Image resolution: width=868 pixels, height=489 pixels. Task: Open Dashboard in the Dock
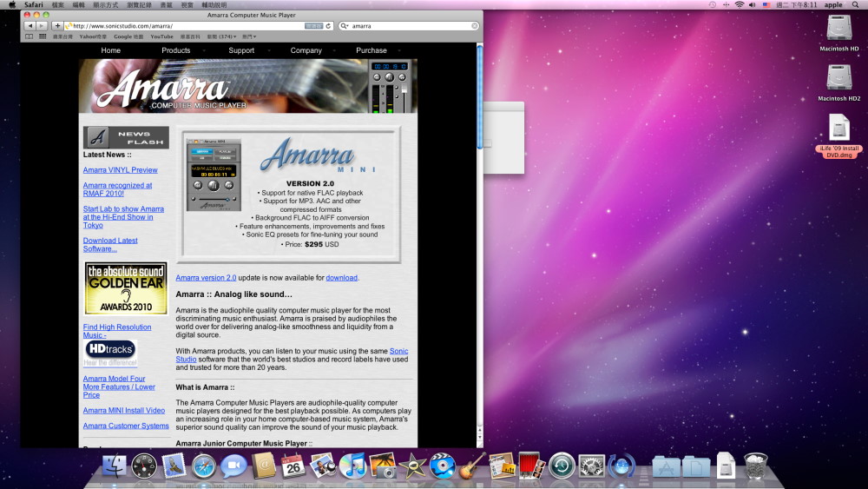[144, 466]
